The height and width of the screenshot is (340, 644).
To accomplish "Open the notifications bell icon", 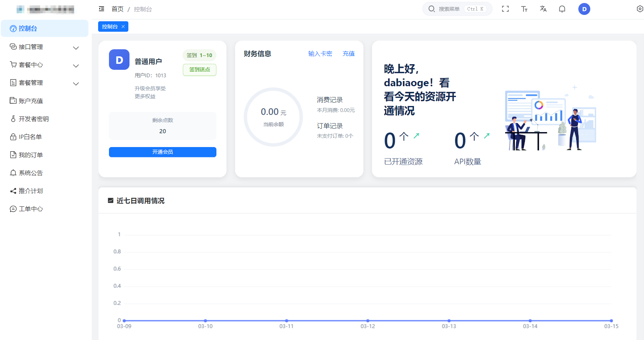I will click(x=562, y=9).
